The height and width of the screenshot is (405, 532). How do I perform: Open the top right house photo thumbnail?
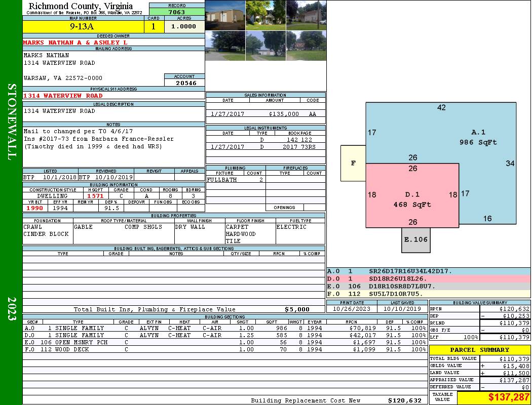point(306,15)
